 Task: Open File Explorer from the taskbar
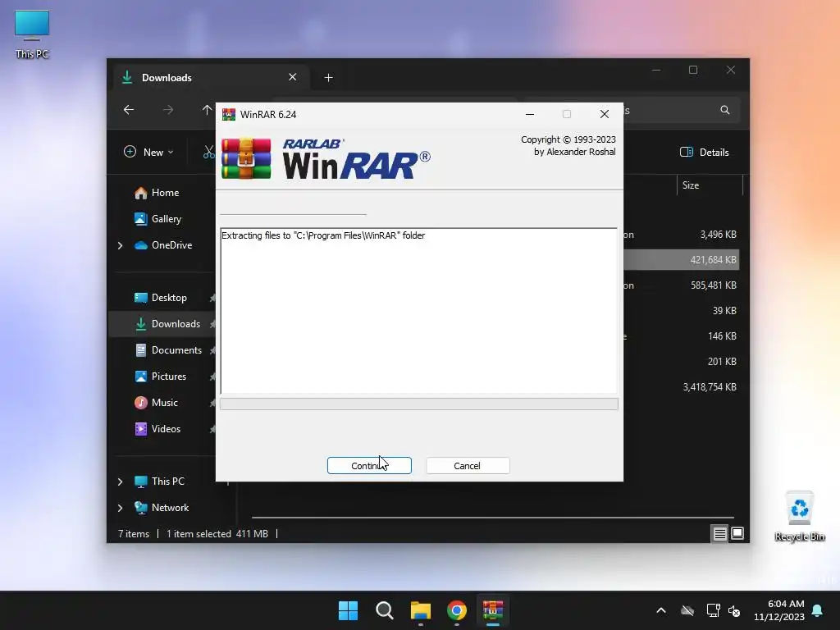(x=421, y=610)
